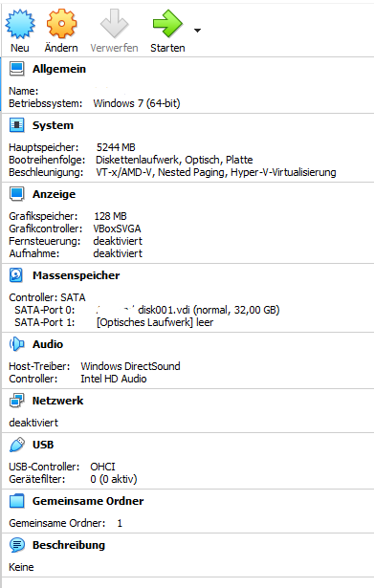Click the Anzeige display icon
Screen dimensions: 374x588
point(16,194)
